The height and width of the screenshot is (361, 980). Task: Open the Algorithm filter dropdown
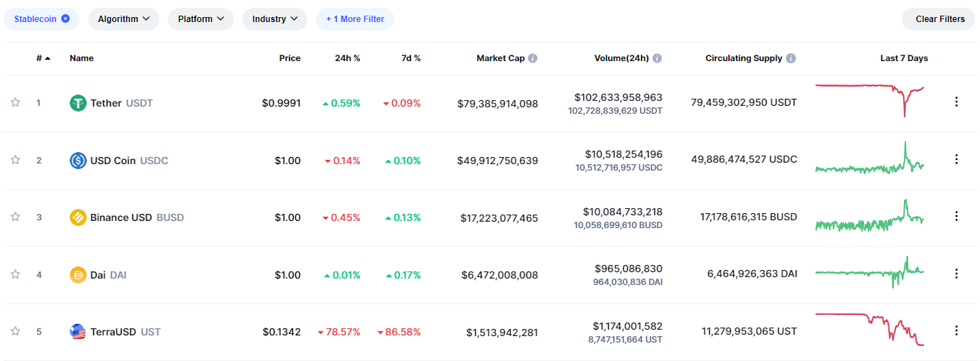(124, 19)
